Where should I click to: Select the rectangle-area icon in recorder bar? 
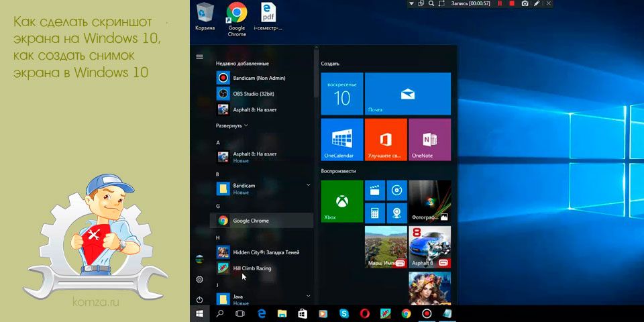[x=442, y=3]
